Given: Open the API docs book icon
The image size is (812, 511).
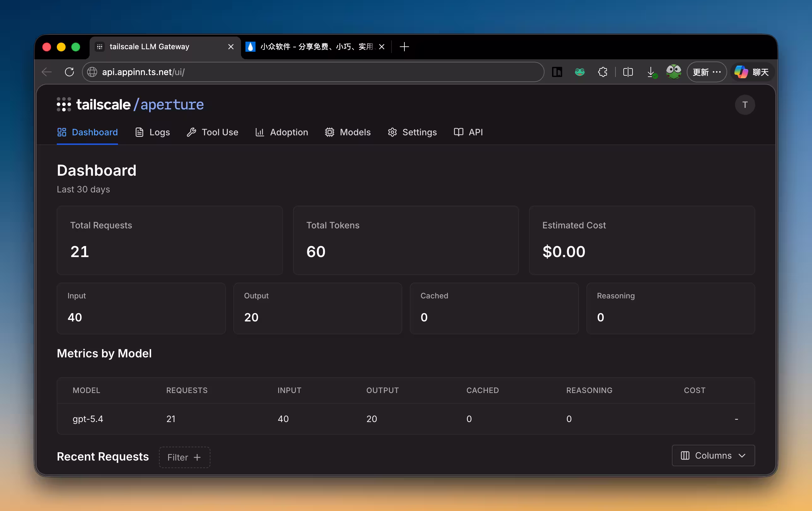Looking at the screenshot, I should pyautogui.click(x=458, y=132).
